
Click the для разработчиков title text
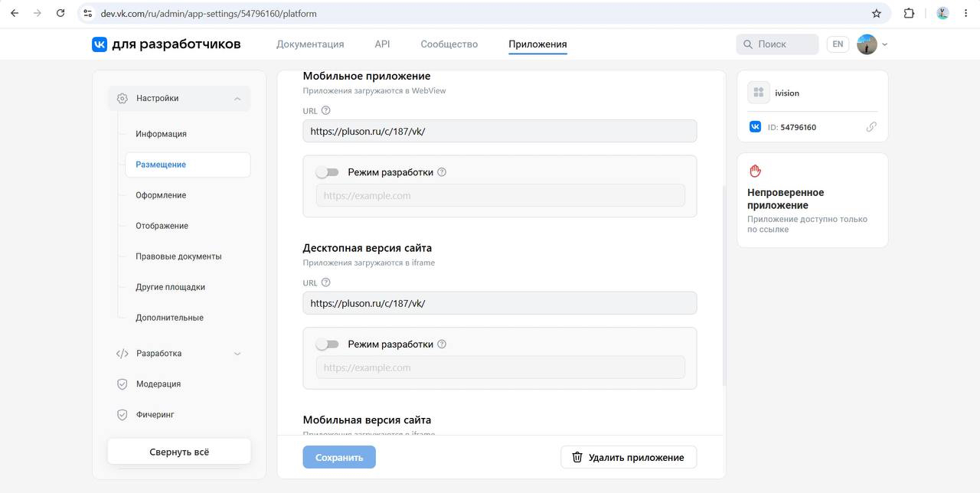coord(176,44)
